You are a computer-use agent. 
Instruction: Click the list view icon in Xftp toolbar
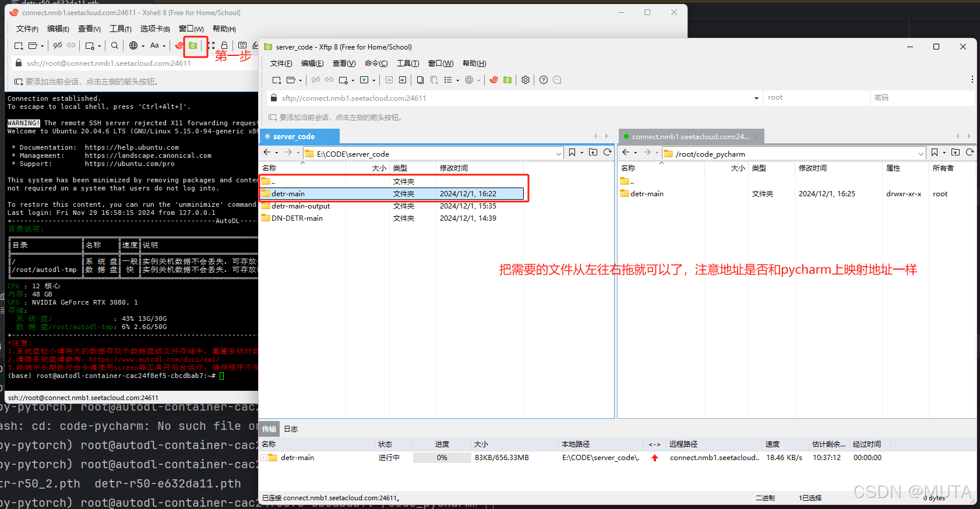[x=448, y=80]
